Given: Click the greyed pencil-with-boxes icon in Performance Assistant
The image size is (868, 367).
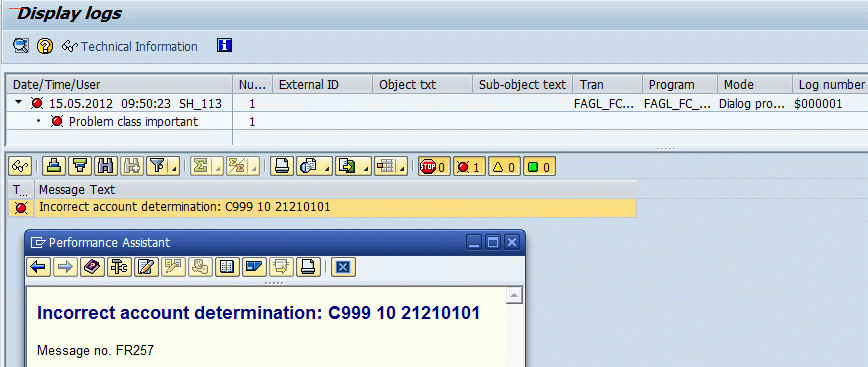Looking at the screenshot, I should coord(173,267).
